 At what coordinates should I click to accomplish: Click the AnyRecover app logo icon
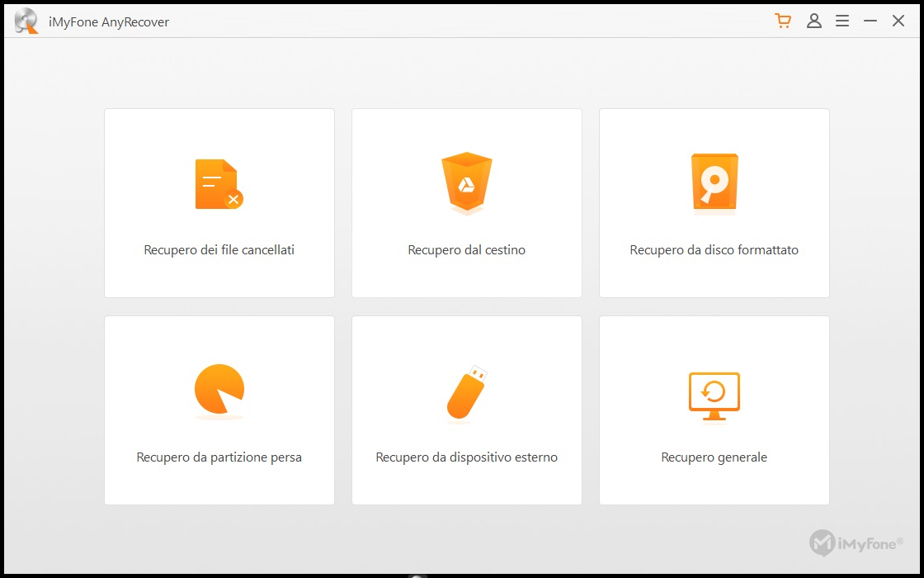tap(26, 21)
